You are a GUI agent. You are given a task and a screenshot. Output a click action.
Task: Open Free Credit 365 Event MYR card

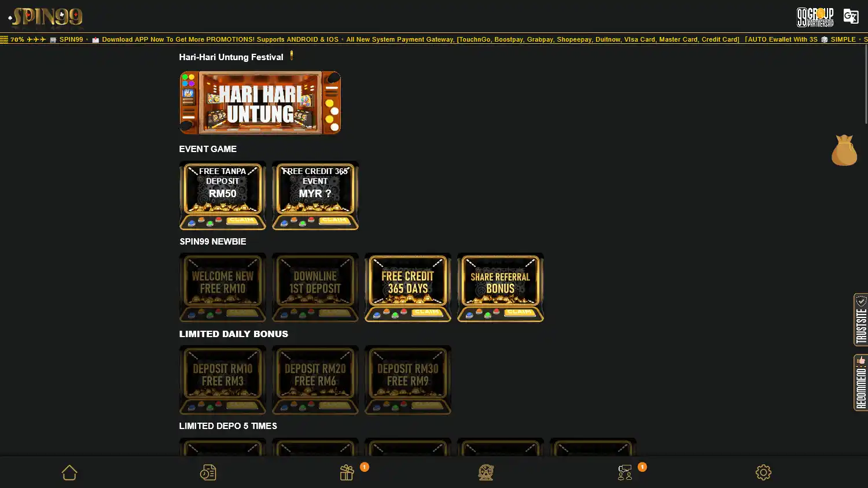pyautogui.click(x=315, y=195)
